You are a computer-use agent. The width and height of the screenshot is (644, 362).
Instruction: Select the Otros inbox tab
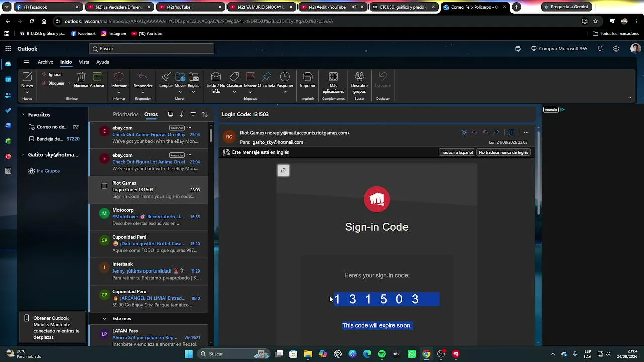[x=151, y=114]
